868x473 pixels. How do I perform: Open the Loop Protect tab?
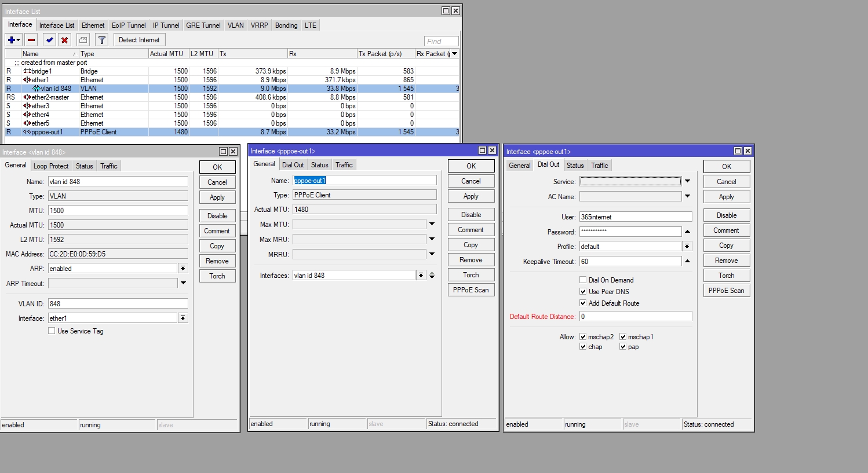tap(51, 166)
